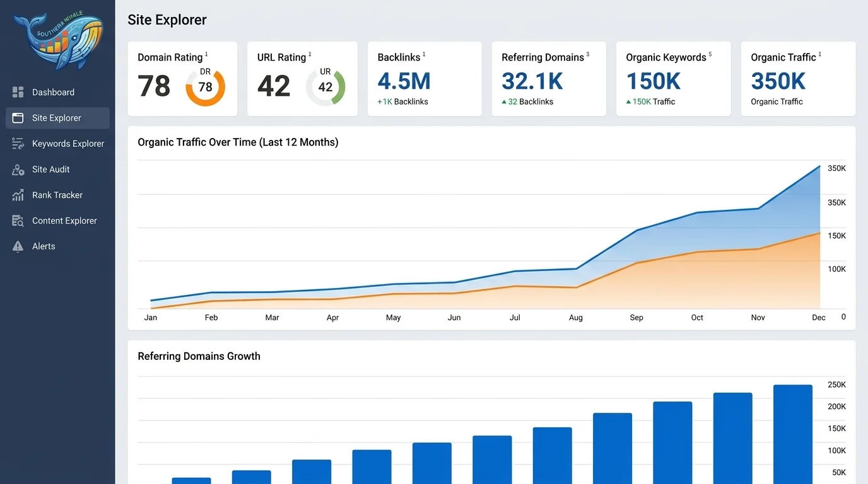Click the 150K value in Organic Keywords card
This screenshot has width=868, height=484.
(x=654, y=81)
